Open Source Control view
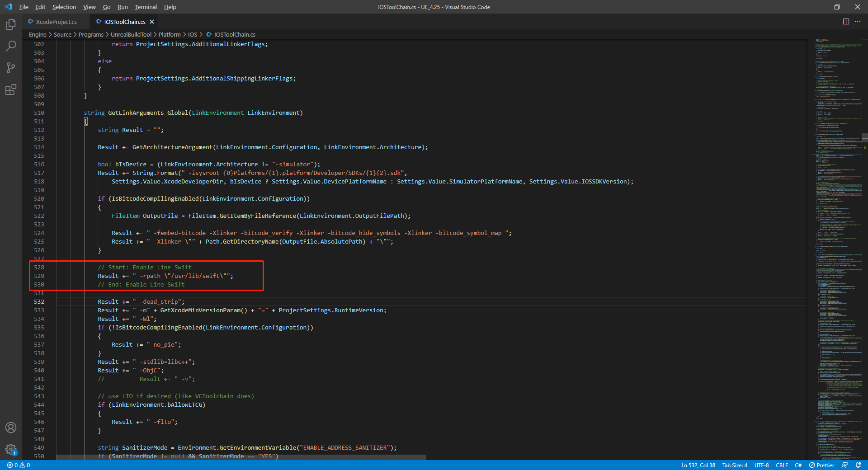 point(10,68)
